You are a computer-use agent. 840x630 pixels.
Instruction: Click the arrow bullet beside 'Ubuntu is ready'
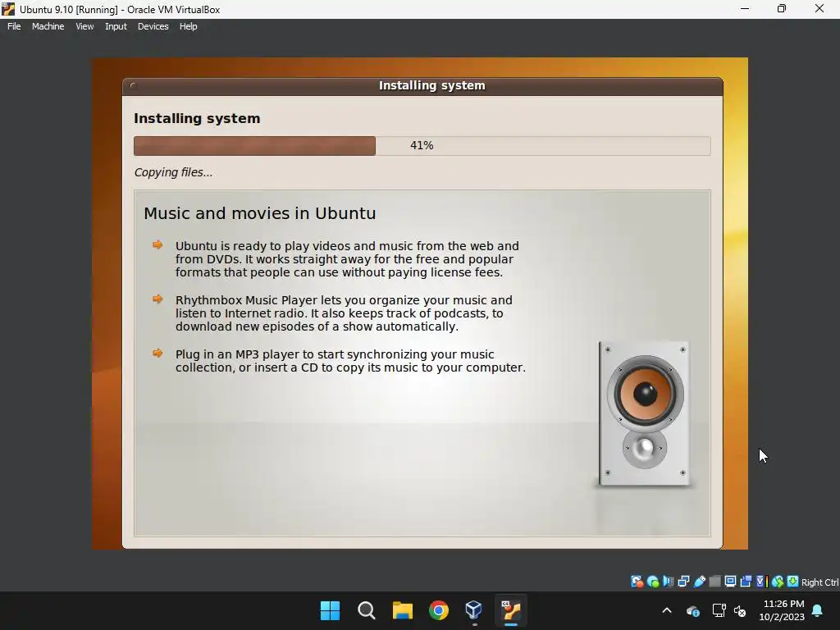[157, 244]
